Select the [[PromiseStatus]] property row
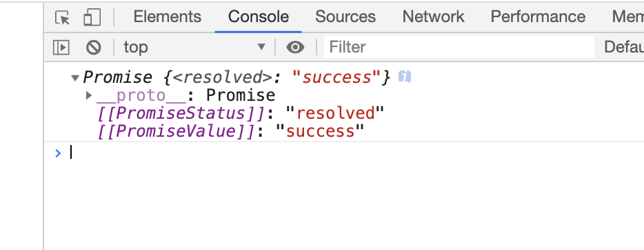The image size is (644, 250). (241, 113)
